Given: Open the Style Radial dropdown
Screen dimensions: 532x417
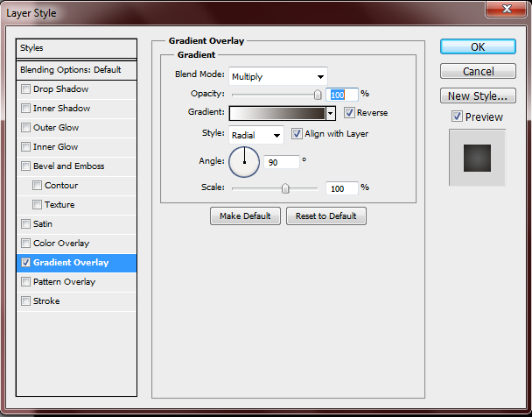Looking at the screenshot, I should [256, 135].
